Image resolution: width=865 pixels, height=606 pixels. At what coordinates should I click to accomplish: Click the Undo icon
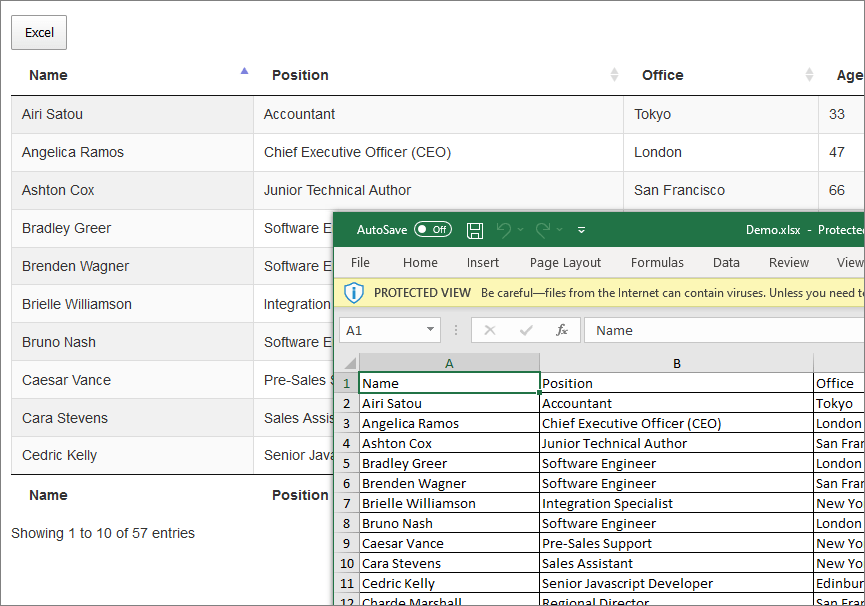506,230
